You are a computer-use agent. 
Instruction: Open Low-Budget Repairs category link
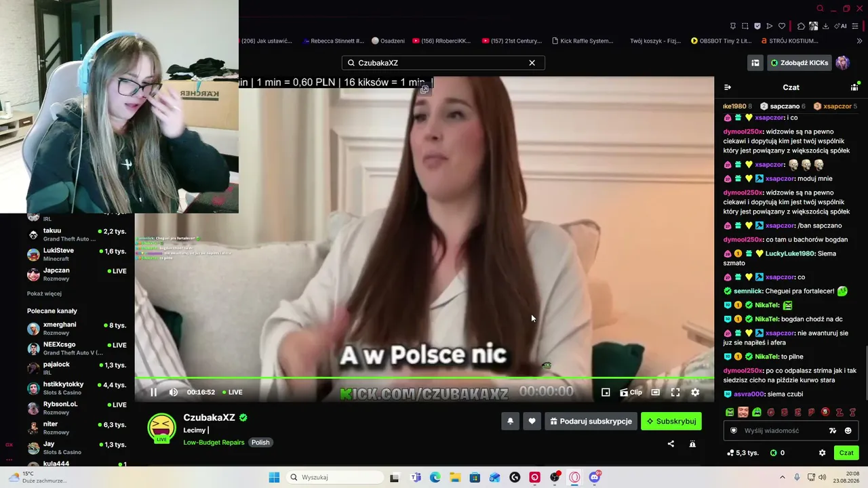click(x=214, y=443)
